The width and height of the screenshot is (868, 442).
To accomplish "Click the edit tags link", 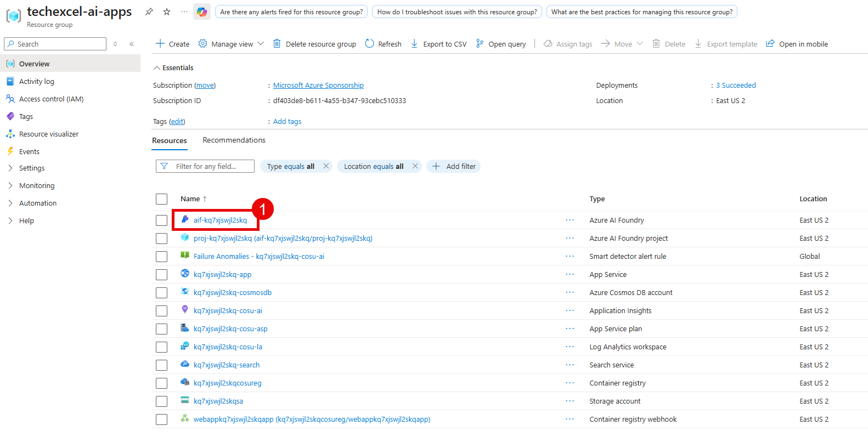I will pos(177,121).
